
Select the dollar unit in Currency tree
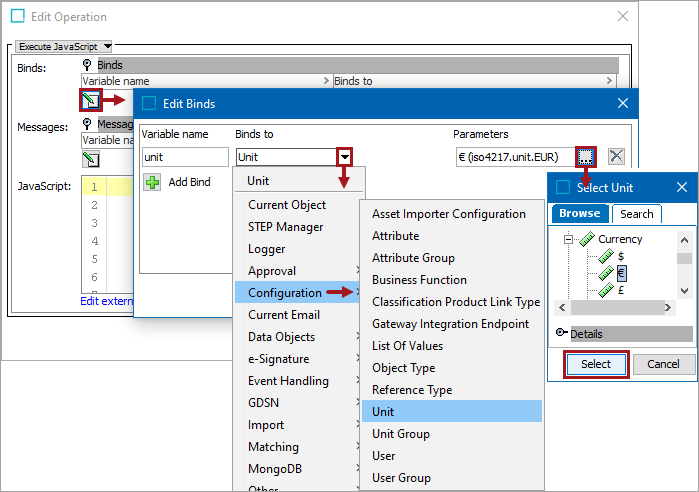click(x=620, y=257)
